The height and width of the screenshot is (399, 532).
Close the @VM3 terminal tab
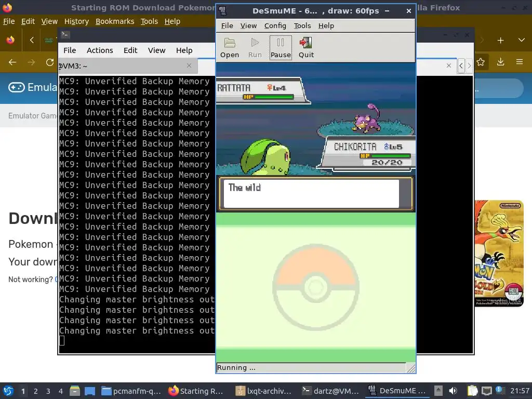pos(189,65)
